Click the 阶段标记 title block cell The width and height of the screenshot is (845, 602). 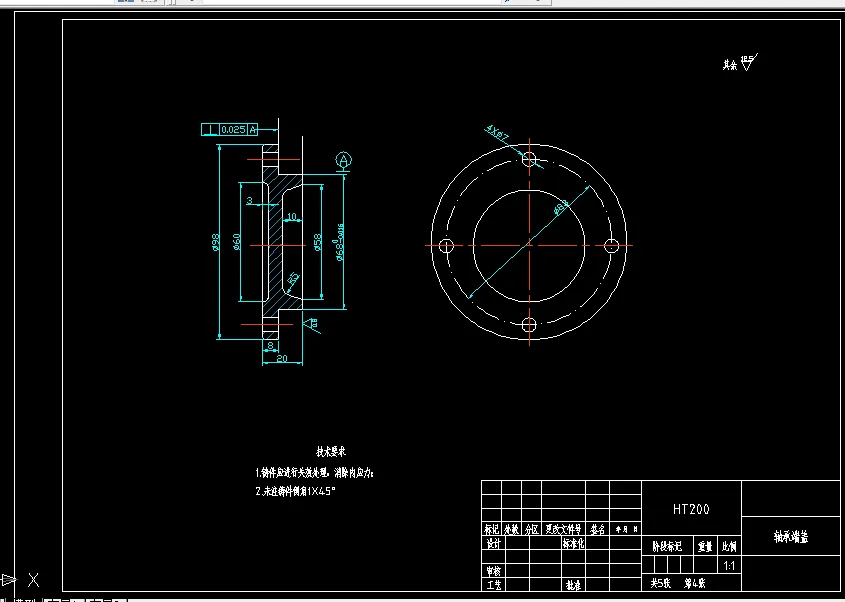pyautogui.click(x=667, y=546)
